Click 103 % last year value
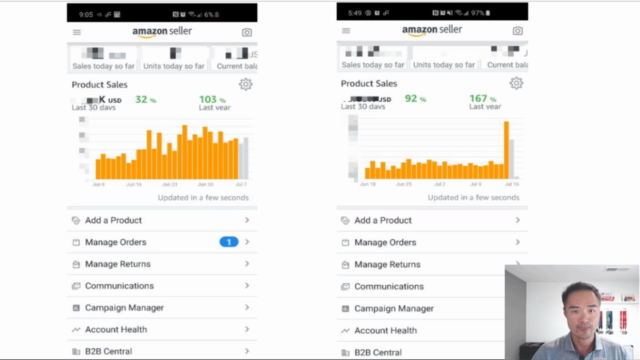The height and width of the screenshot is (360, 640). click(x=212, y=100)
